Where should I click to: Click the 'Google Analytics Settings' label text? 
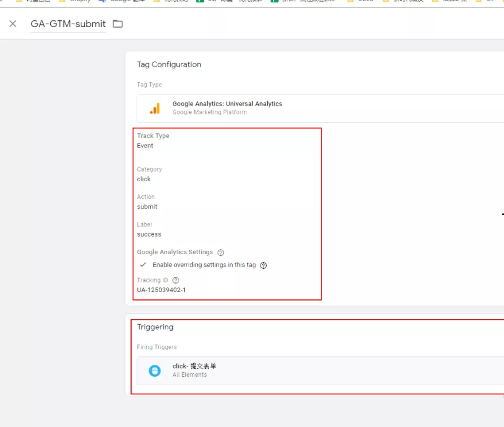(175, 252)
